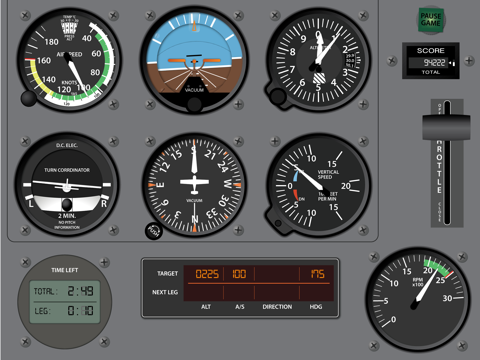Click the turn coordinator inclinometer ball
The height and width of the screenshot is (360, 480).
click(x=67, y=205)
